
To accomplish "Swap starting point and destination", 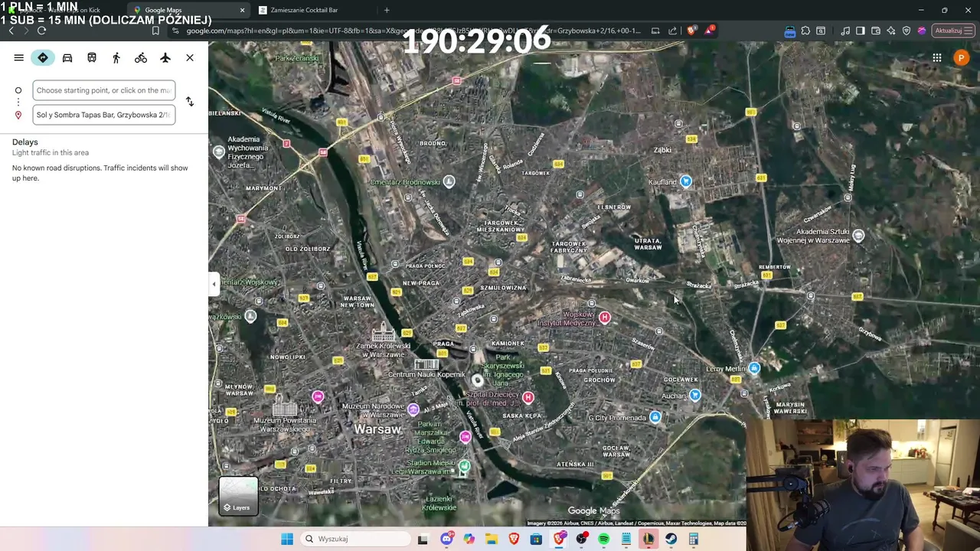I will pyautogui.click(x=190, y=102).
